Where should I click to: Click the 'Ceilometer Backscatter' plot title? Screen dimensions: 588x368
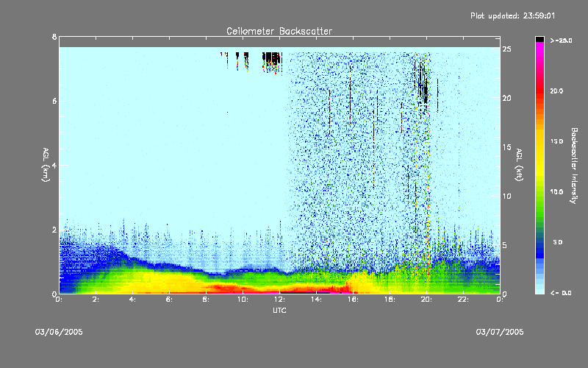(x=279, y=31)
